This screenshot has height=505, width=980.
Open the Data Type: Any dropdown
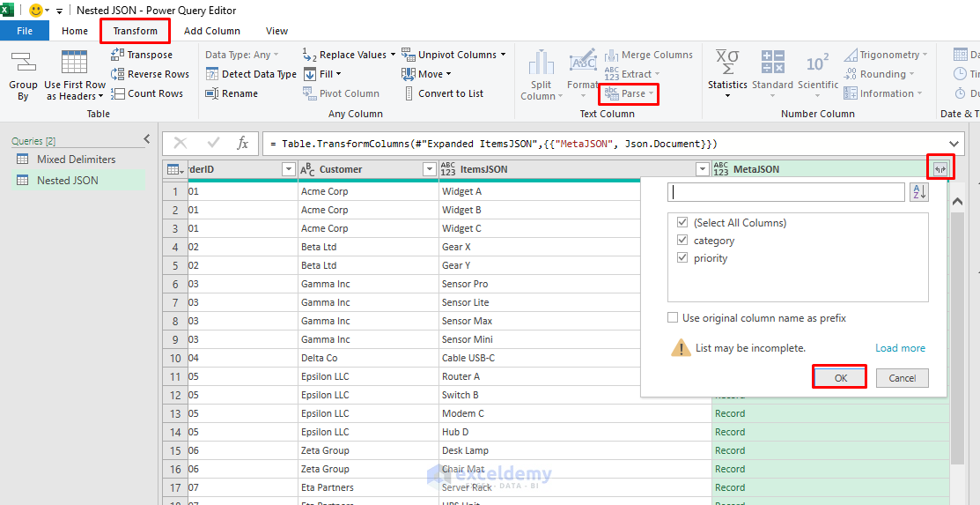[242, 55]
